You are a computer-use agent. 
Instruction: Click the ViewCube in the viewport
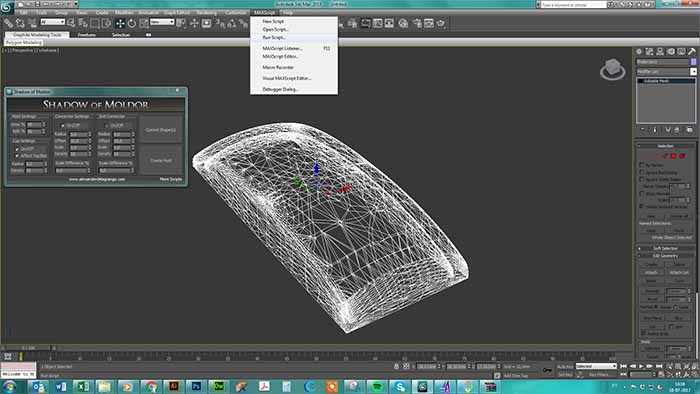pyautogui.click(x=612, y=69)
